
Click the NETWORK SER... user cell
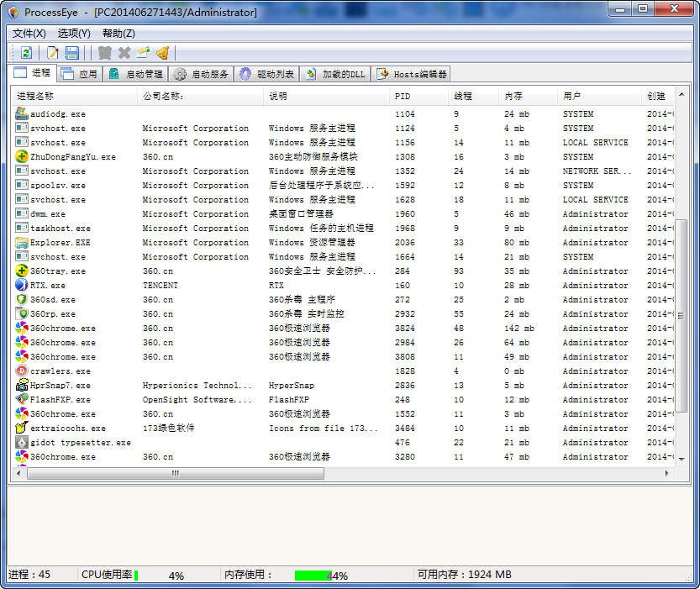tap(597, 171)
